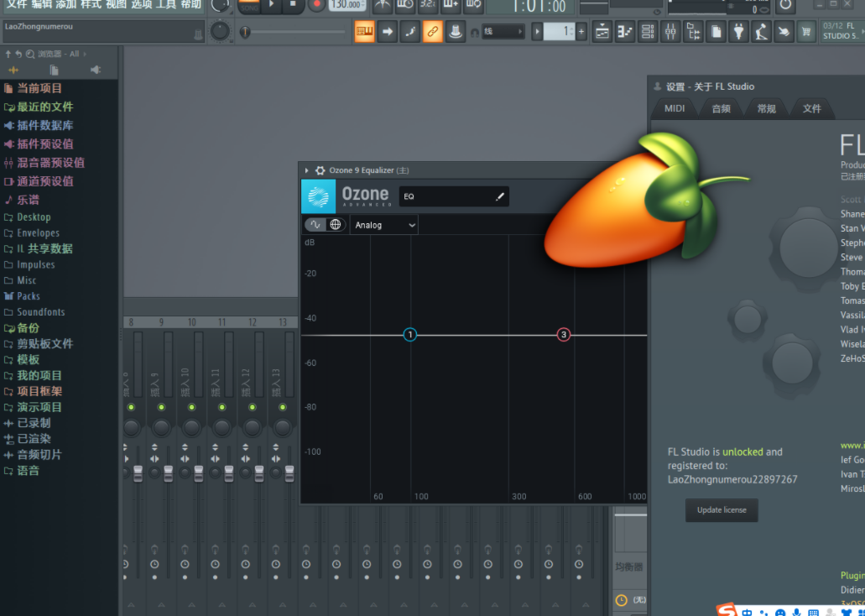Mute mixer track 插入 13 green LED
865x616 pixels.
[283, 407]
